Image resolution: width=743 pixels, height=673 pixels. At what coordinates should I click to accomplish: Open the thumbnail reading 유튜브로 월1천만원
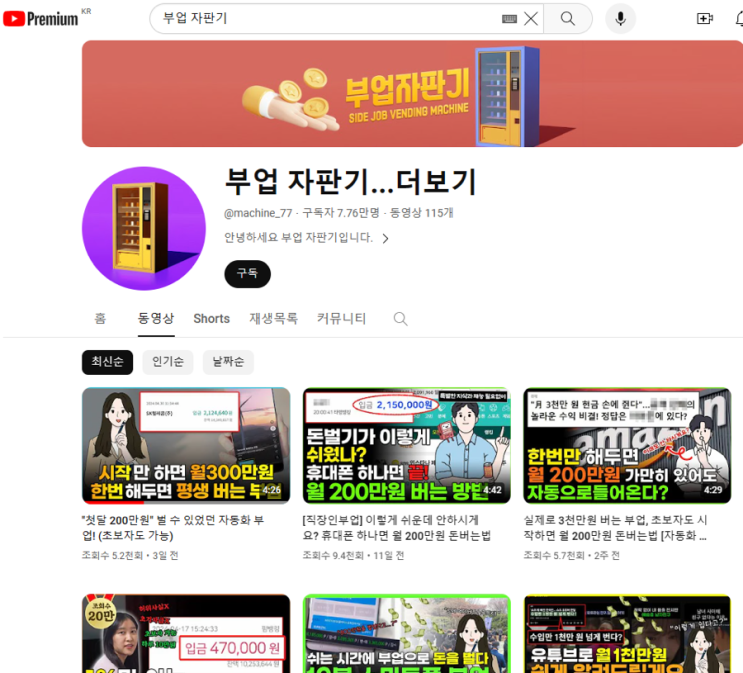[x=627, y=634]
